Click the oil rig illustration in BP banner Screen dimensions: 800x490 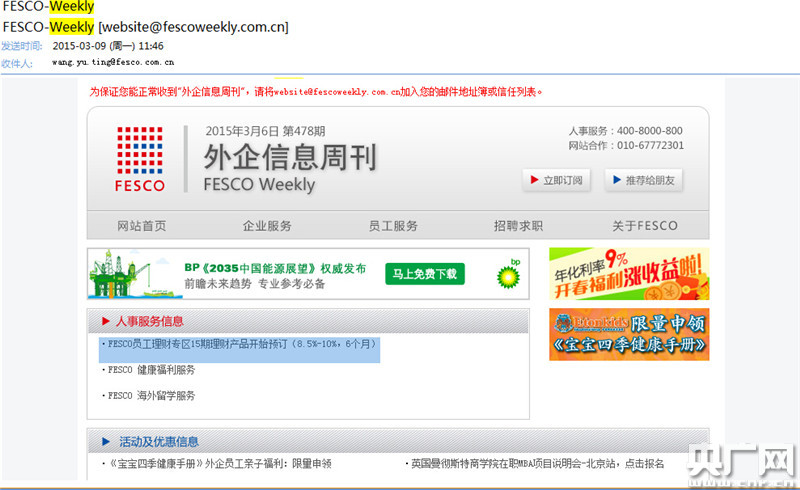point(125,273)
